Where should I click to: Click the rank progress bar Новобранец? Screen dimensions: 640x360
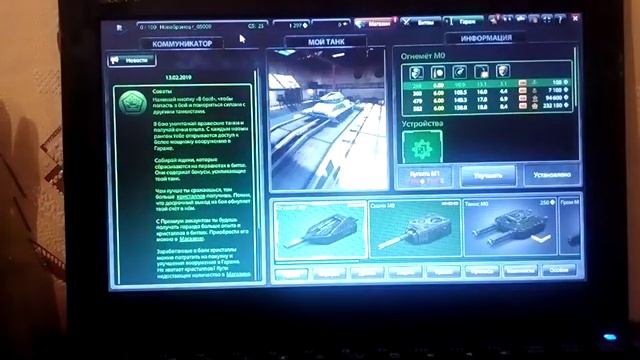[202, 27]
